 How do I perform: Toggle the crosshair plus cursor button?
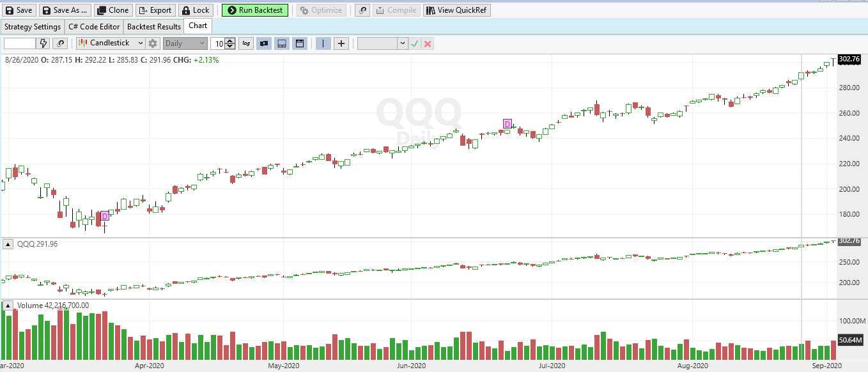coord(341,43)
